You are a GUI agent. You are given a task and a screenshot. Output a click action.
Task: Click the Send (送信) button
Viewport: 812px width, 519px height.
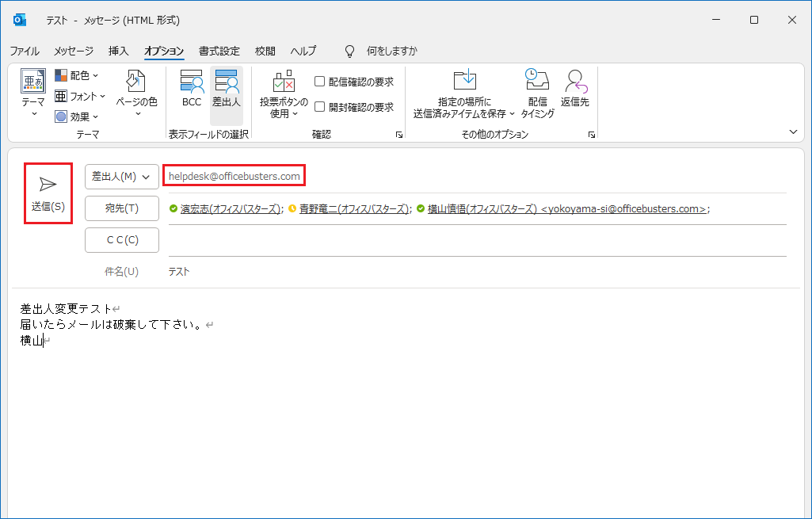48,193
